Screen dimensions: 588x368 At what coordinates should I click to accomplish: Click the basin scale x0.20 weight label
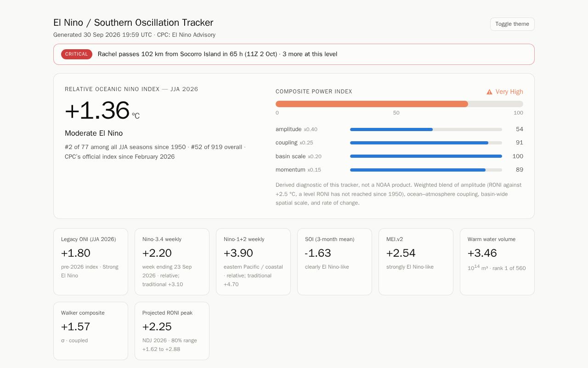point(299,156)
